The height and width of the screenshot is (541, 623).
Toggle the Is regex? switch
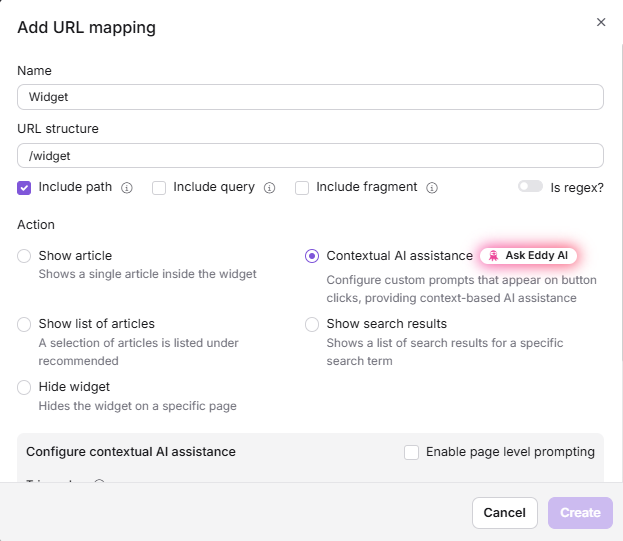[530, 186]
